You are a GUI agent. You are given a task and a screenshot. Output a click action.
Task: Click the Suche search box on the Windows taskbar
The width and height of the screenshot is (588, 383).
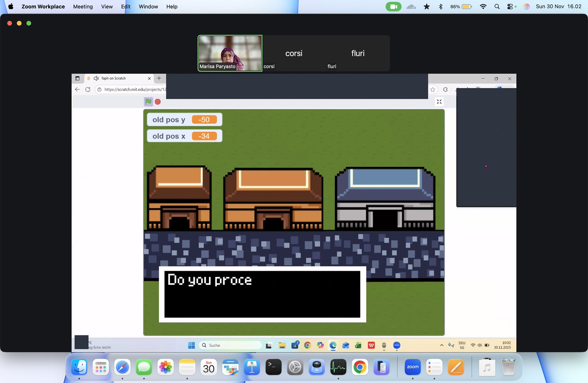[230, 345]
